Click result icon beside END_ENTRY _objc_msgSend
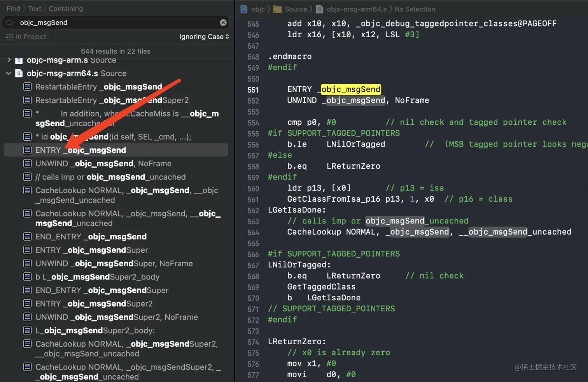The width and height of the screenshot is (588, 382). click(28, 236)
